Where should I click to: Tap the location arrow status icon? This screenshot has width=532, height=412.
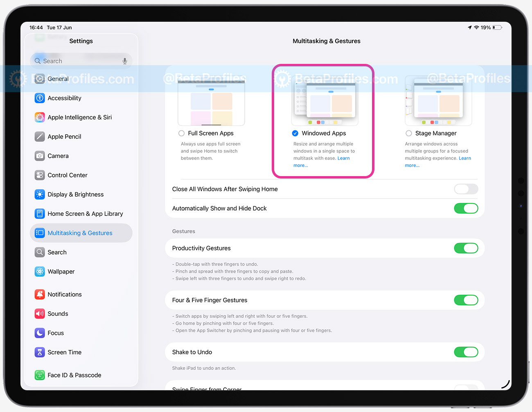pyautogui.click(x=470, y=27)
